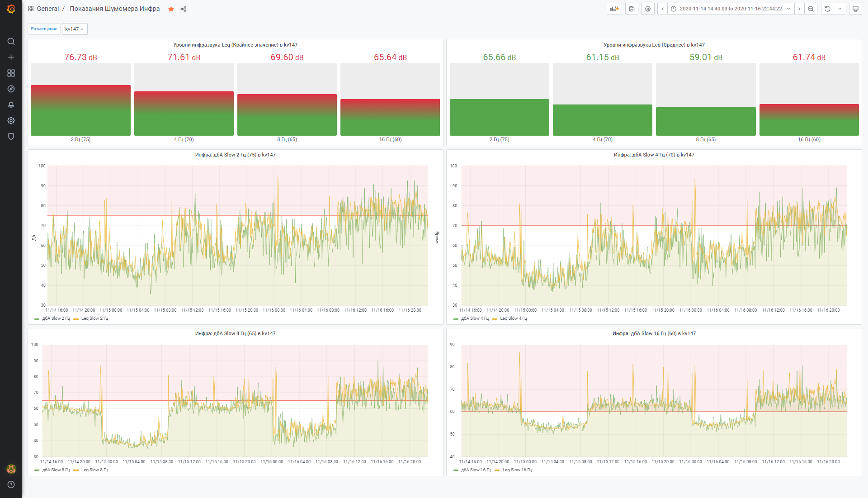Image resolution: width=868 pixels, height=498 pixels.
Task: Expand the kv147 variable dropdown
Action: tap(75, 29)
